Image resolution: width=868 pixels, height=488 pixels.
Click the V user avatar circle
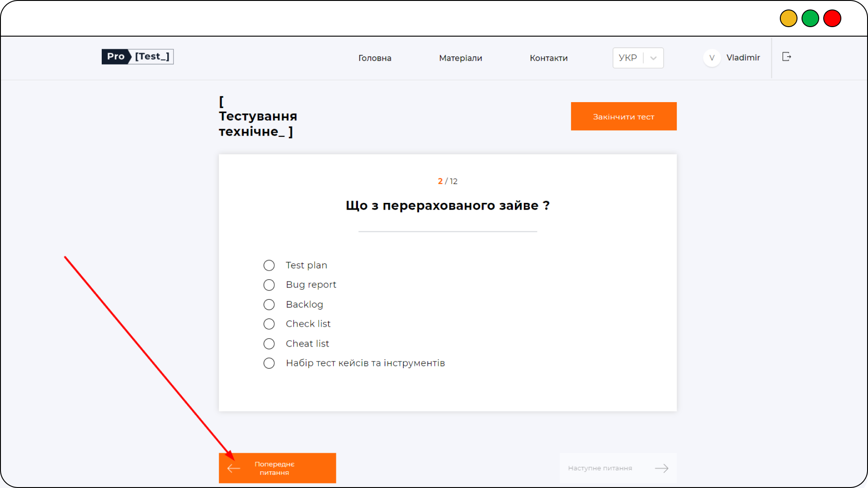(x=712, y=58)
